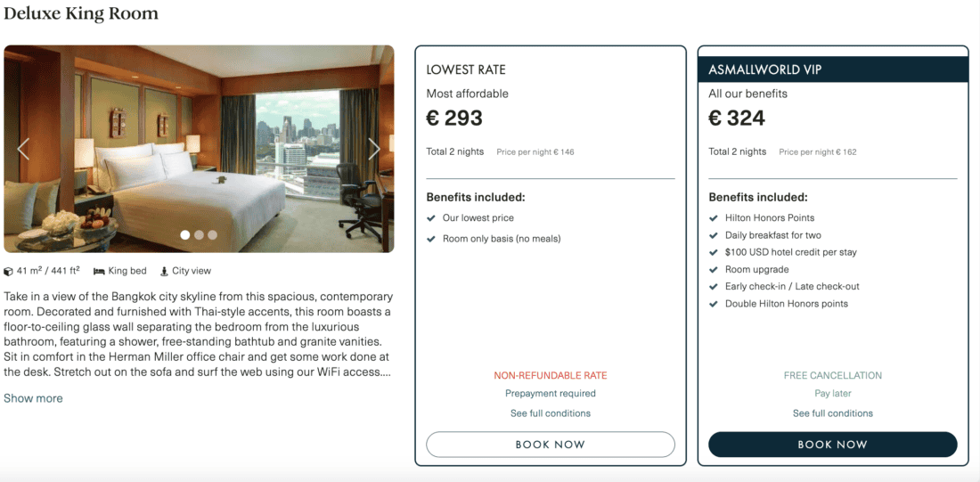Image resolution: width=980 pixels, height=482 pixels.
Task: Click the next image arrow on room photo
Action: coord(374,149)
